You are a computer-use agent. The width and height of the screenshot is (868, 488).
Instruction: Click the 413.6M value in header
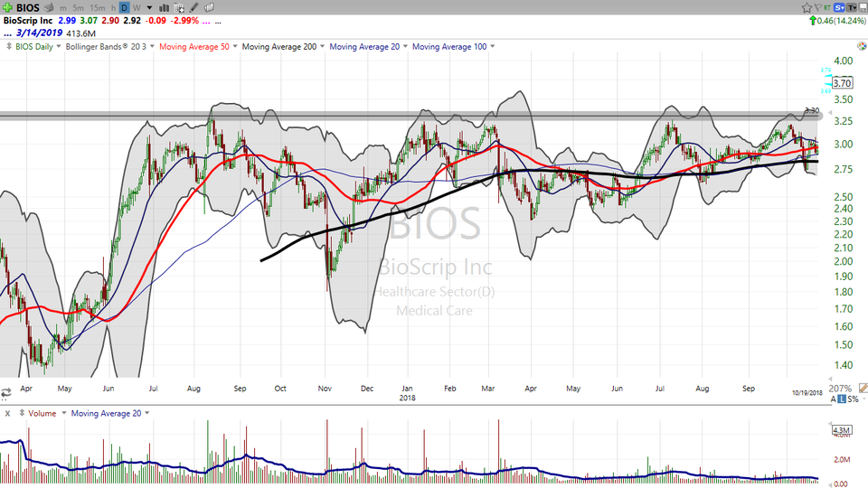(80, 33)
